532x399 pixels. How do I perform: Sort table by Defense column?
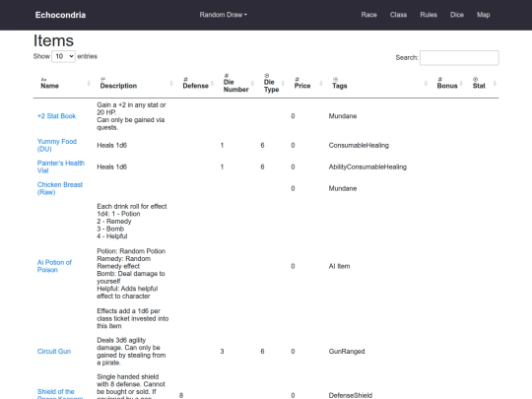(196, 84)
